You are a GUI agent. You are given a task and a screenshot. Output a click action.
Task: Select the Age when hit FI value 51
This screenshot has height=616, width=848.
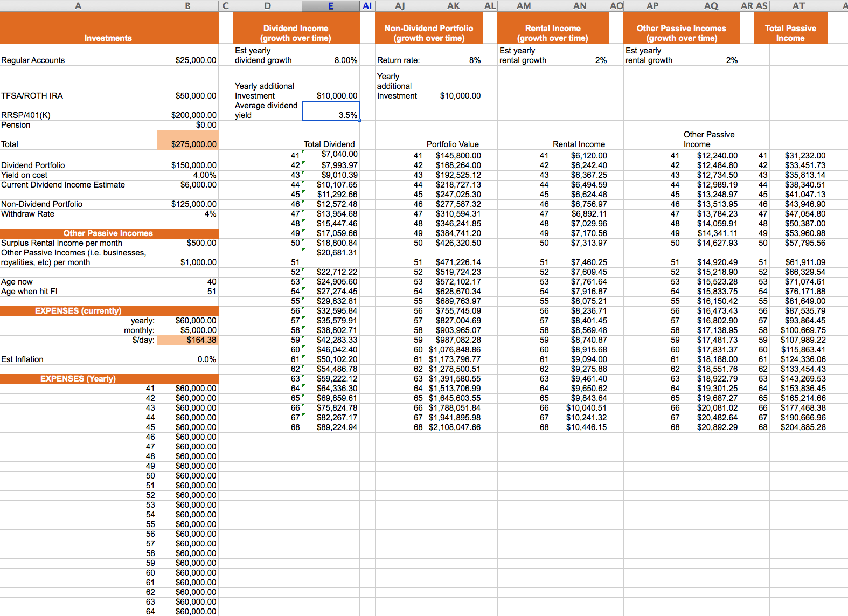click(187, 292)
